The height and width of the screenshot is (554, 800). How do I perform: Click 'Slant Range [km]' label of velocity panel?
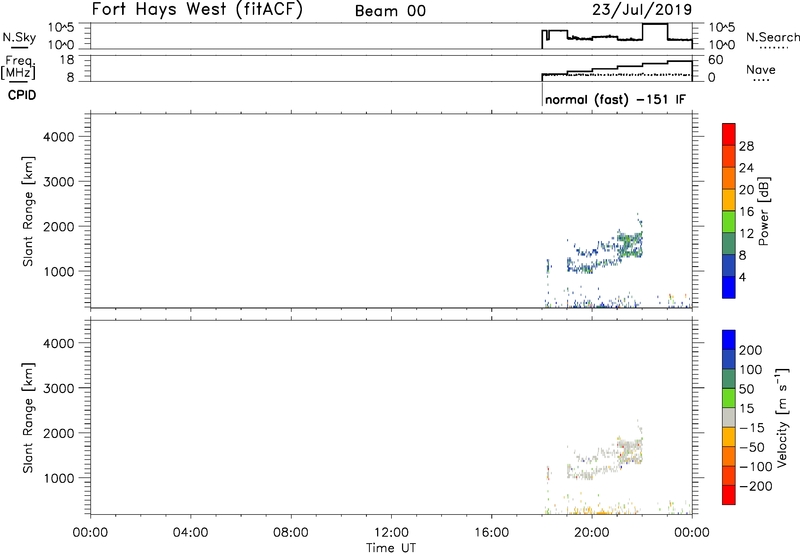click(x=28, y=418)
